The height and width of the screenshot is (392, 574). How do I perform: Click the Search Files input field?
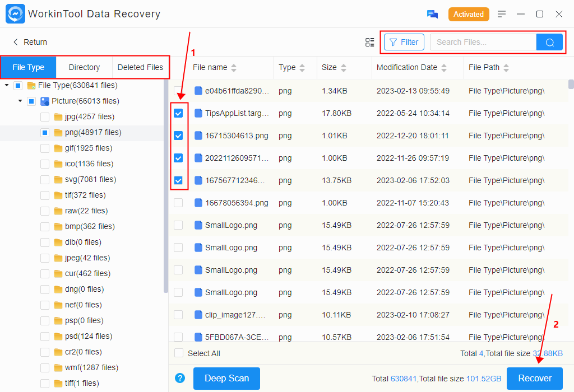[483, 42]
